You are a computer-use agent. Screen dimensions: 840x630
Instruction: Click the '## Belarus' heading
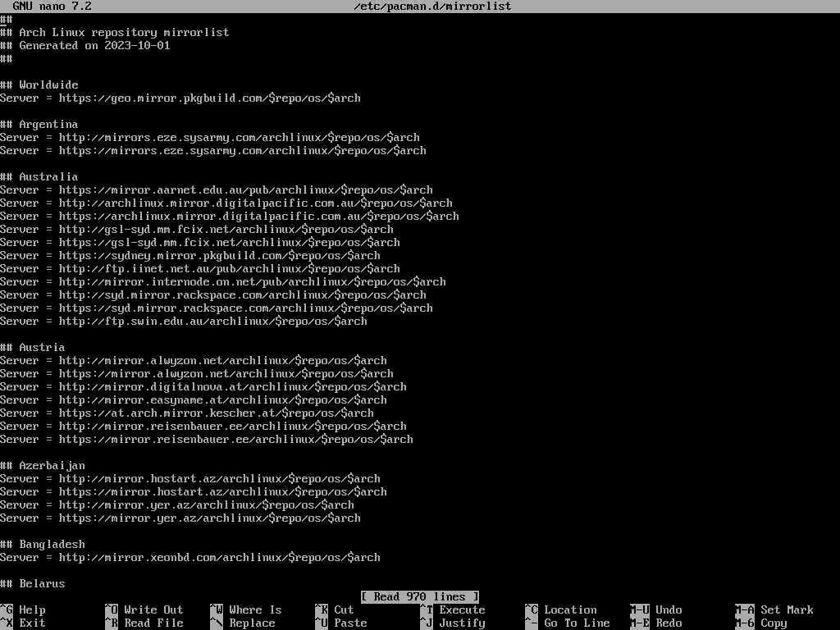(33, 583)
